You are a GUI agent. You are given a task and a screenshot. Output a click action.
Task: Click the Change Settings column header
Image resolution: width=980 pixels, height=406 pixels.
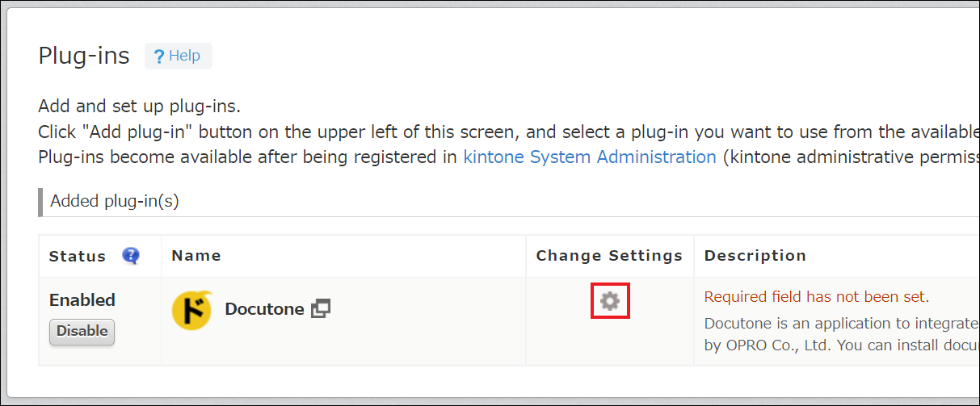[609, 256]
